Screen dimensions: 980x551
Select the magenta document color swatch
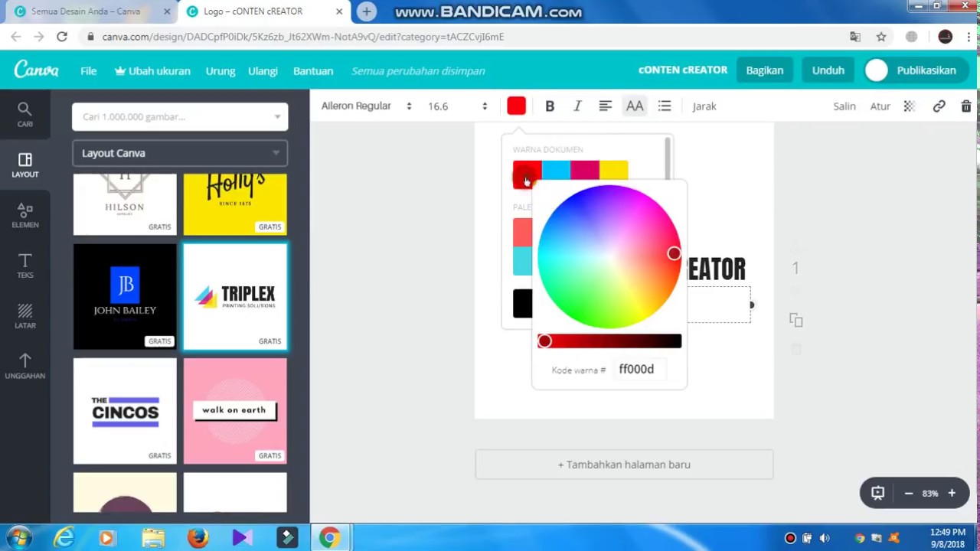tap(585, 169)
